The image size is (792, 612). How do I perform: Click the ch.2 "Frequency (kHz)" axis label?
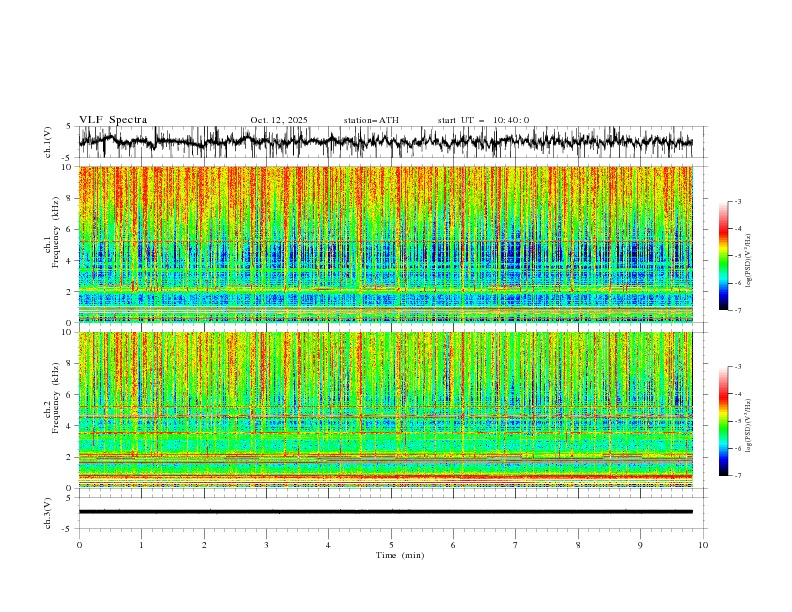click(x=56, y=398)
